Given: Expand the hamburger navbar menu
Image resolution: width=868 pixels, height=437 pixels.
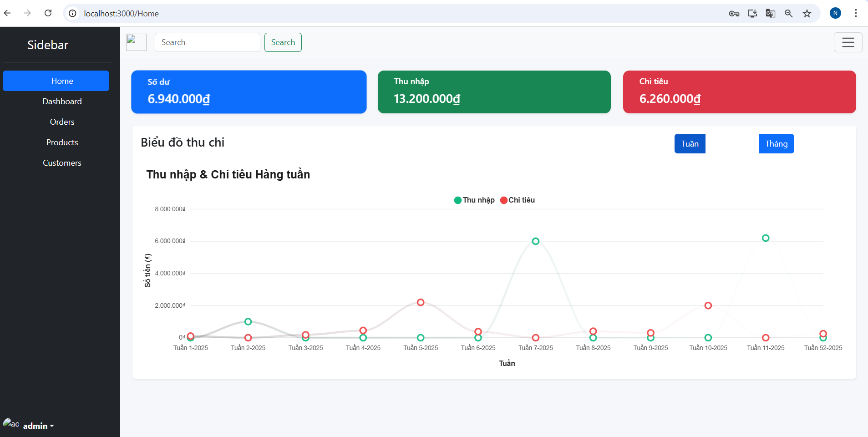Looking at the screenshot, I should [x=848, y=42].
